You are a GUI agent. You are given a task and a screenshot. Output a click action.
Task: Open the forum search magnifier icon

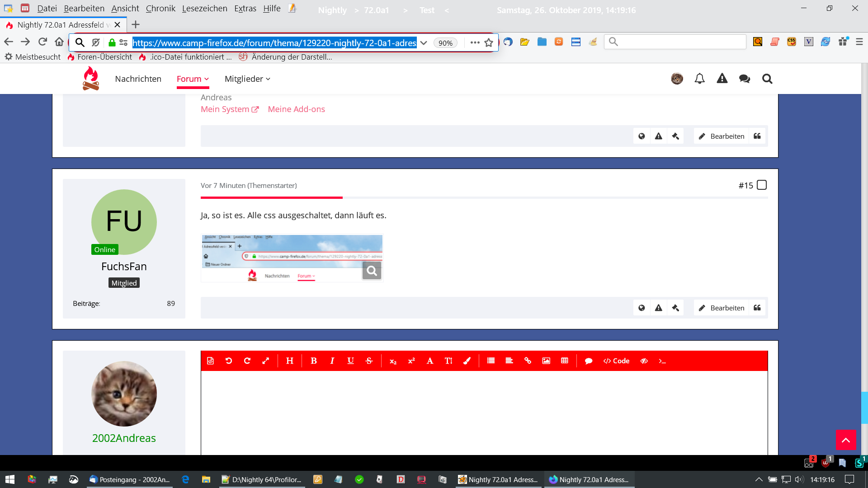point(767,79)
